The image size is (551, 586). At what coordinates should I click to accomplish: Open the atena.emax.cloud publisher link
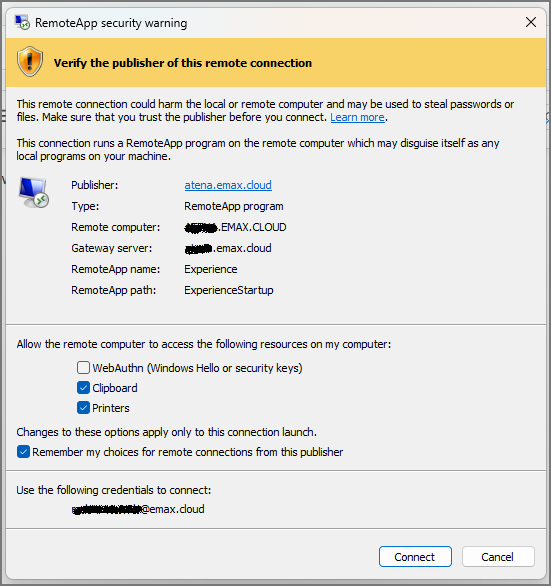(x=228, y=185)
